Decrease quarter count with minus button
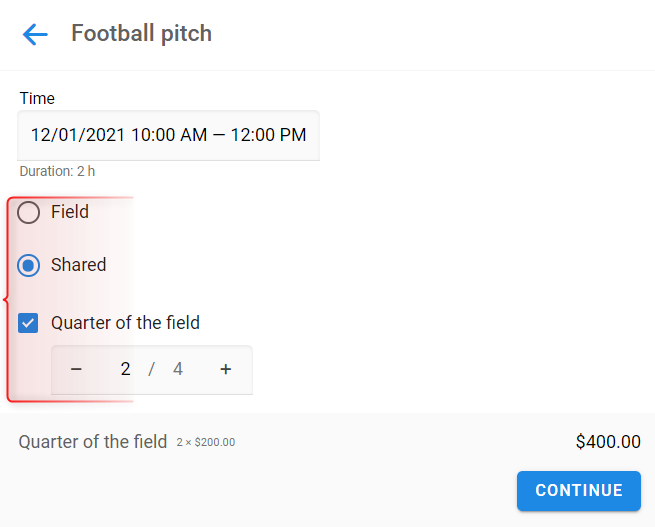The width and height of the screenshot is (655, 527). (x=76, y=369)
